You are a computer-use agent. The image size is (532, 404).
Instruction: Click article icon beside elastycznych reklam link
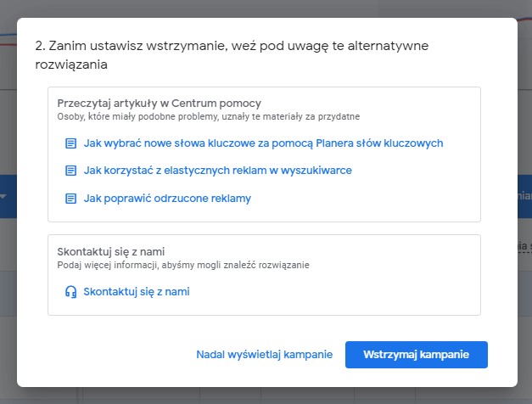pos(70,171)
